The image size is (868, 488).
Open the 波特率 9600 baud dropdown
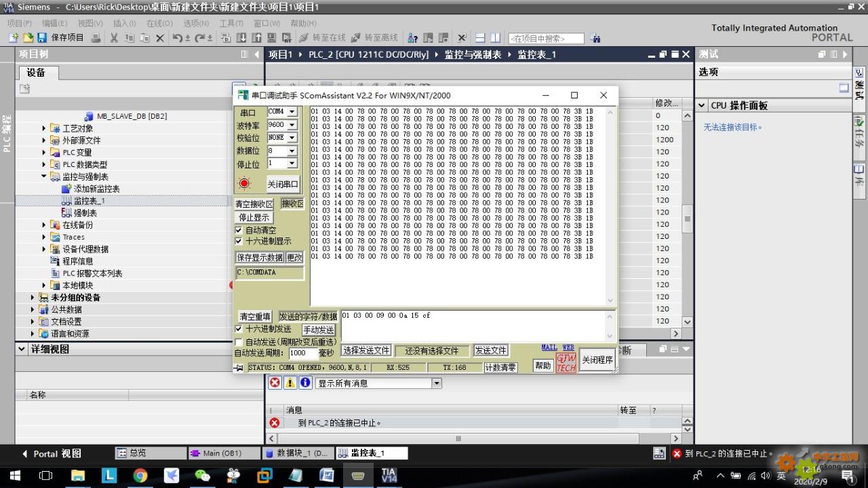click(x=292, y=125)
